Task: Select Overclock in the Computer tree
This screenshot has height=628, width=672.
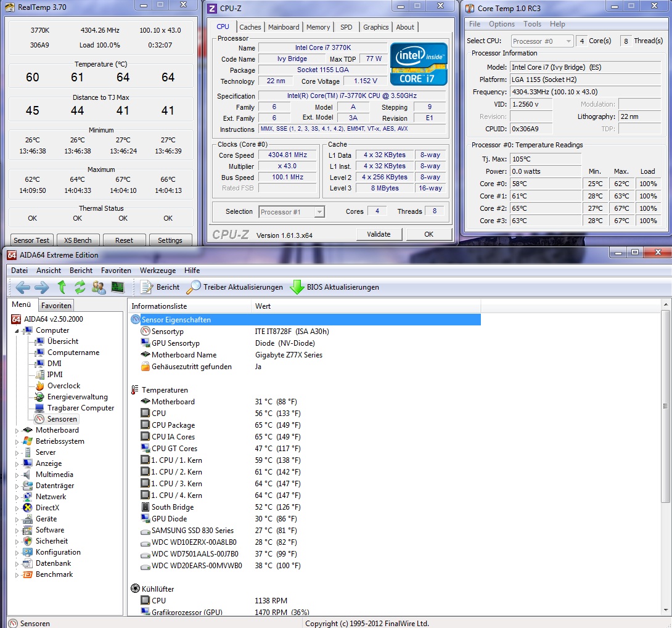Action: (x=64, y=386)
